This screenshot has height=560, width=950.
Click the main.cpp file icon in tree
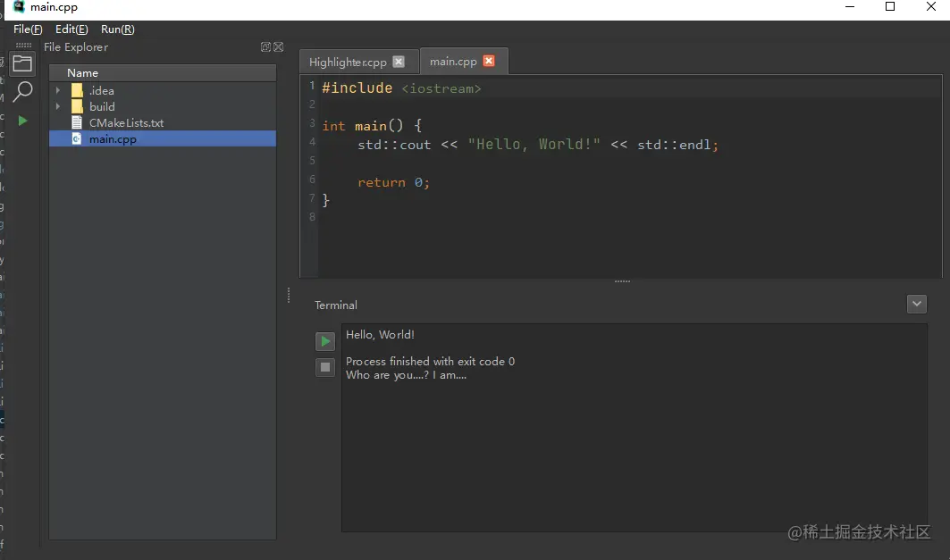[x=76, y=138]
